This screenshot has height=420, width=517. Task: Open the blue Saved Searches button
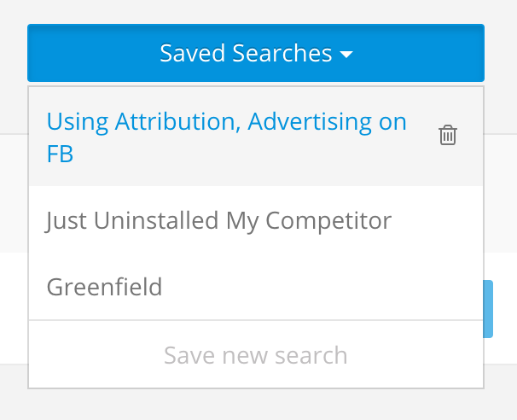point(256,53)
